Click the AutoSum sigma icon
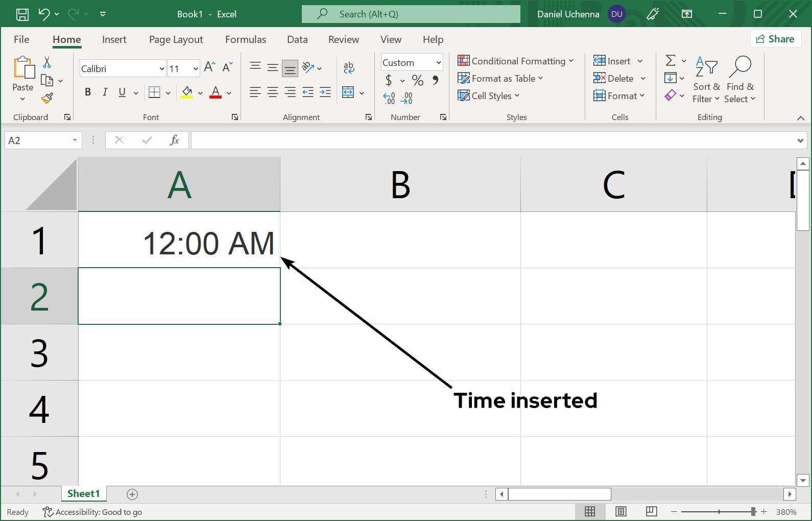 coord(671,61)
